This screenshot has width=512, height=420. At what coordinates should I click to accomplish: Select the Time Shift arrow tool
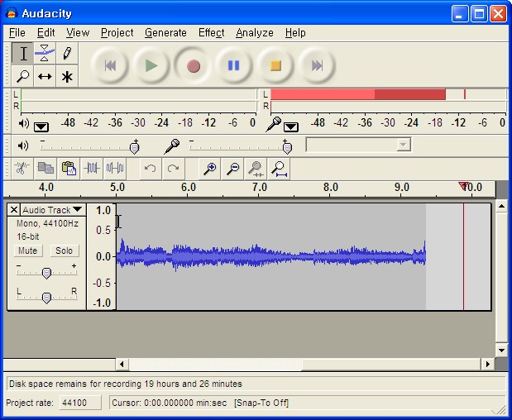[45, 76]
